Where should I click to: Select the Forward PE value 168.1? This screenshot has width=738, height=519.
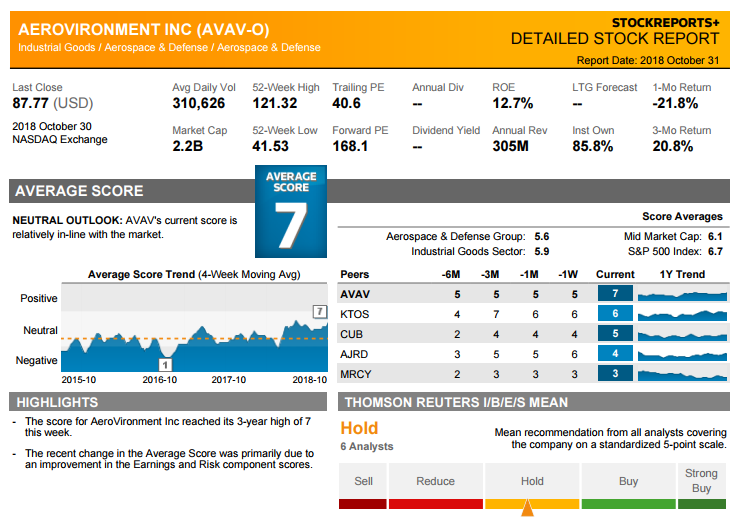350,146
